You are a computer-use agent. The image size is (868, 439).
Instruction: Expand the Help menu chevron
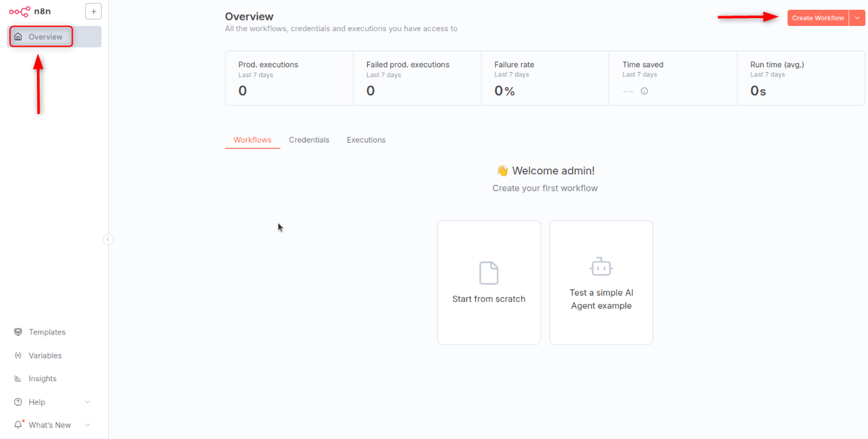(88, 402)
